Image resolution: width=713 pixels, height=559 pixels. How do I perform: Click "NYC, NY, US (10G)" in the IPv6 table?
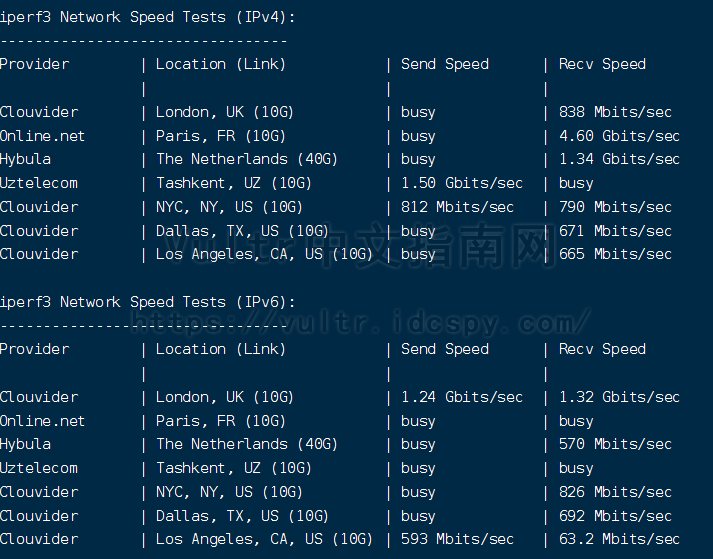coord(229,492)
